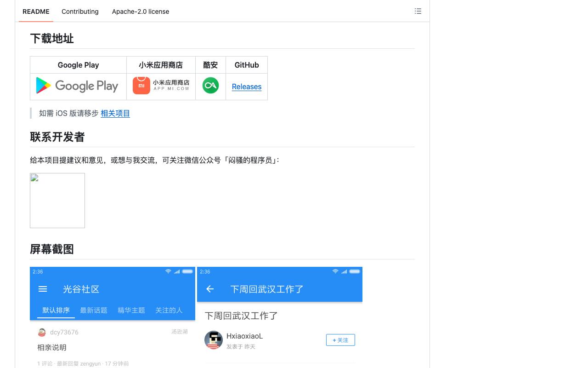Click the HxiaoxiaoL avatar image

pos(214,340)
